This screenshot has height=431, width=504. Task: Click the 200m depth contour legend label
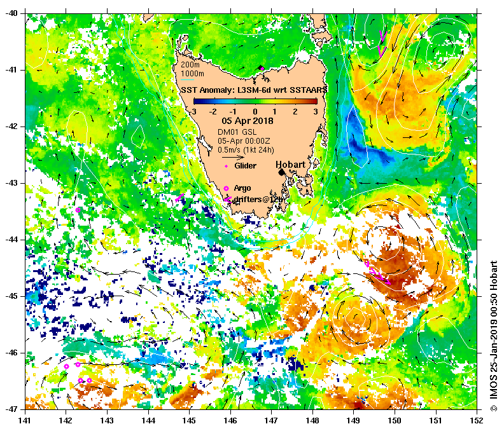190,65
